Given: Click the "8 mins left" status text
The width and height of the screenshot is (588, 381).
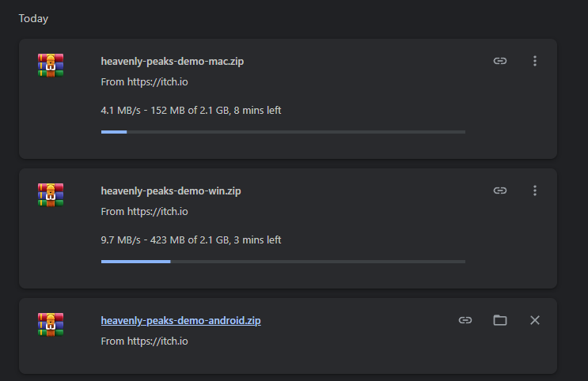Looking at the screenshot, I should [x=257, y=111].
